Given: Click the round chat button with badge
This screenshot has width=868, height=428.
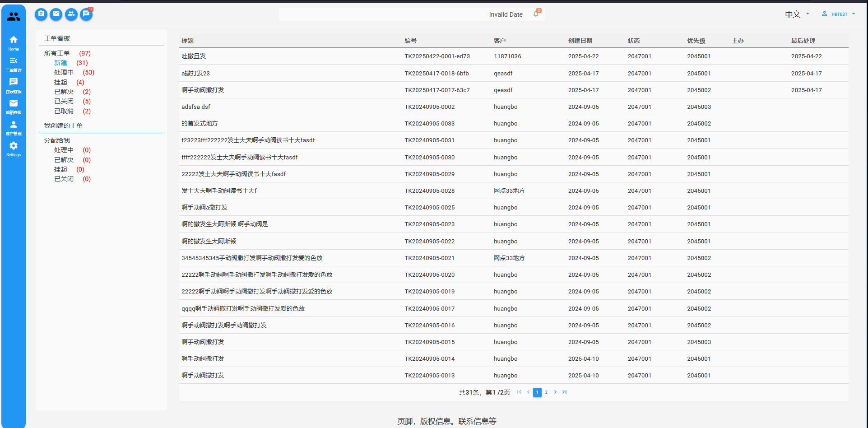Looking at the screenshot, I should 86,14.
